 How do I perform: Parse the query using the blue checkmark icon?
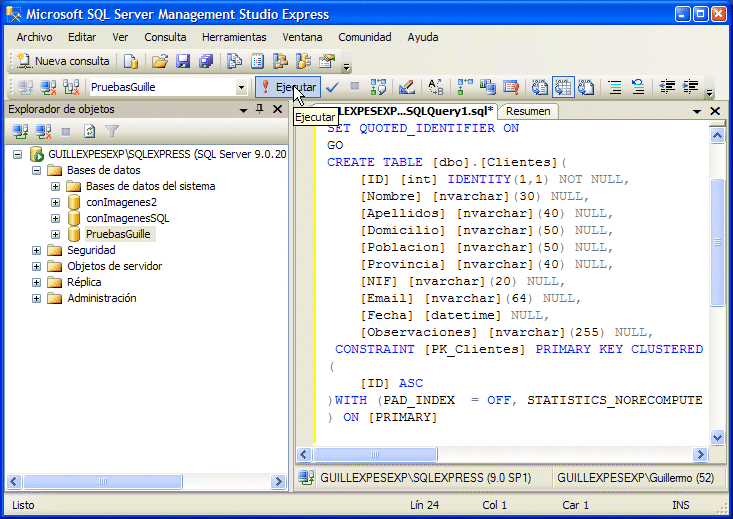pyautogui.click(x=333, y=87)
